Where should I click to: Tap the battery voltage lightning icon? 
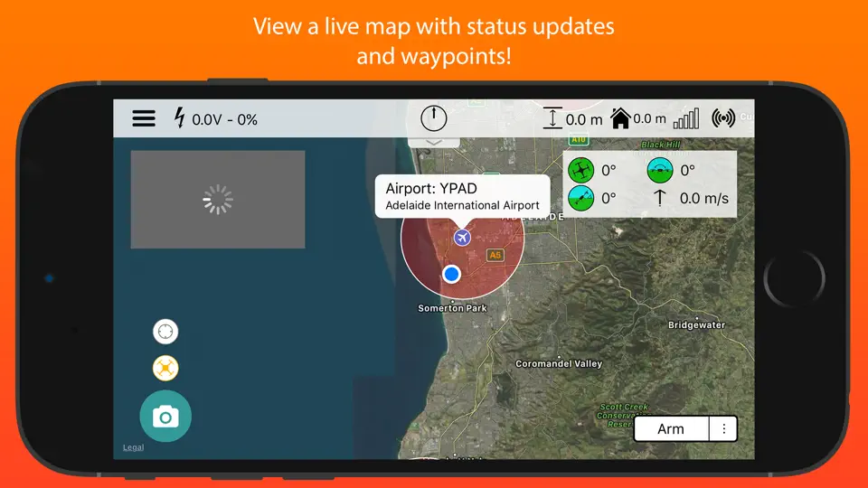click(179, 117)
